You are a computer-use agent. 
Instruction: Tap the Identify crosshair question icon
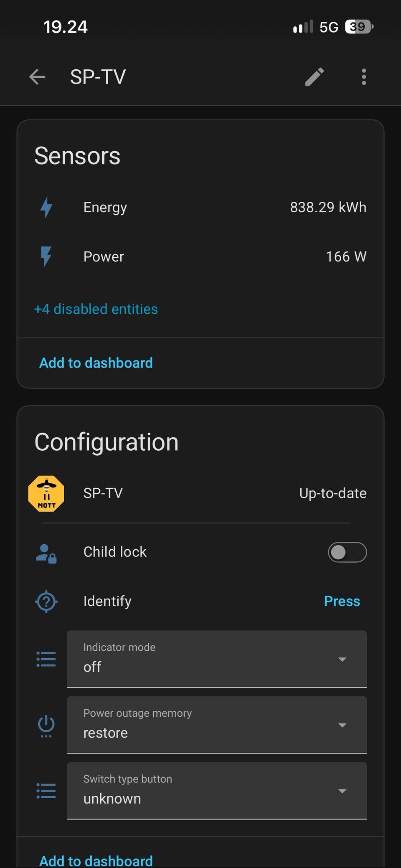pyautogui.click(x=46, y=602)
